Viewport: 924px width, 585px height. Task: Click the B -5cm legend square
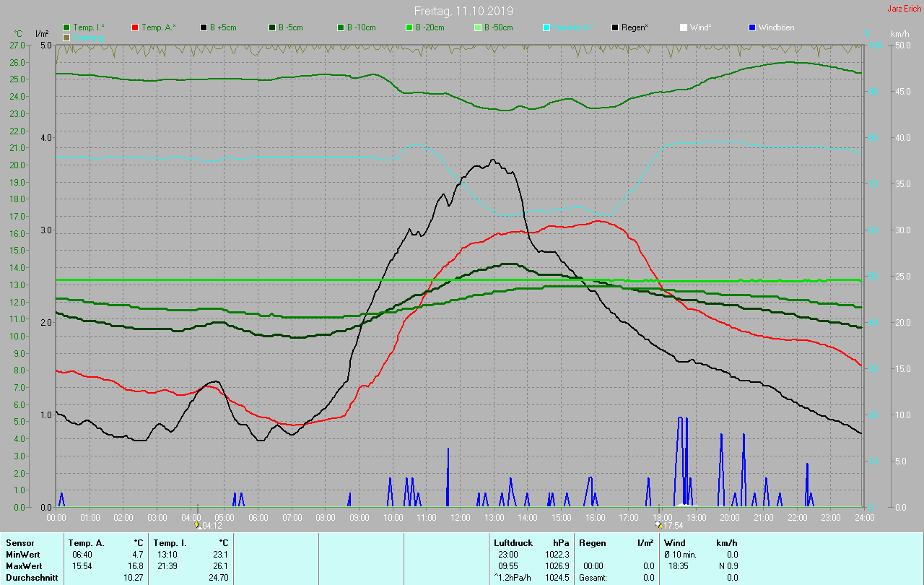[x=273, y=27]
